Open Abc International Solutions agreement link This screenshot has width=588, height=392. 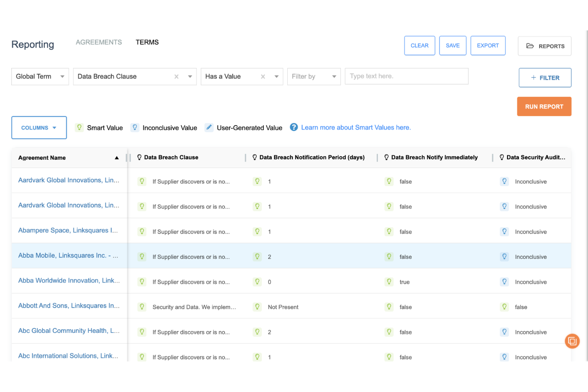(68, 355)
